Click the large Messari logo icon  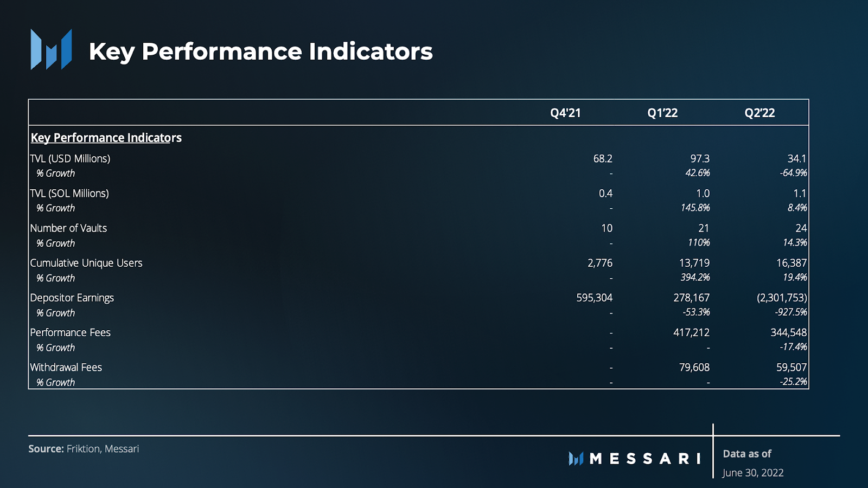[x=51, y=49]
